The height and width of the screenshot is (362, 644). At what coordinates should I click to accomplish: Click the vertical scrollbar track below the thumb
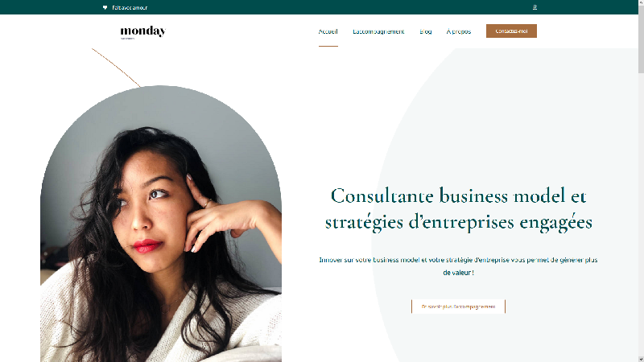point(641,213)
